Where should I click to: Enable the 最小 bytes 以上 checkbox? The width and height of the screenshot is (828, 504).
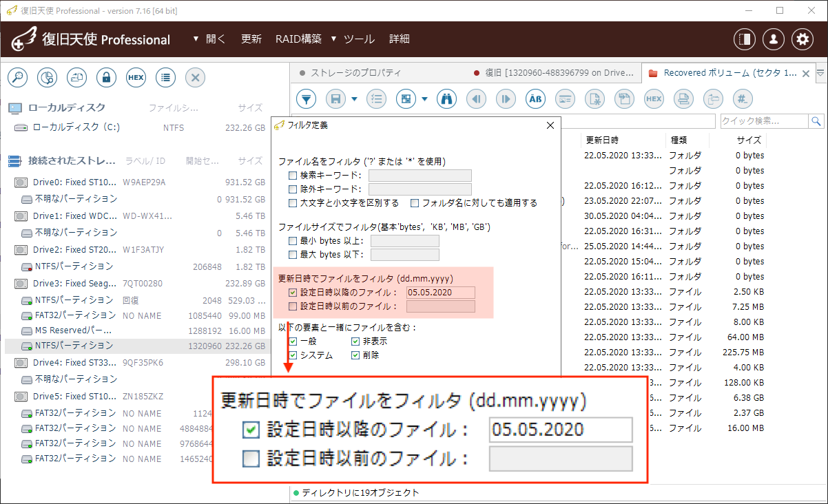(293, 241)
